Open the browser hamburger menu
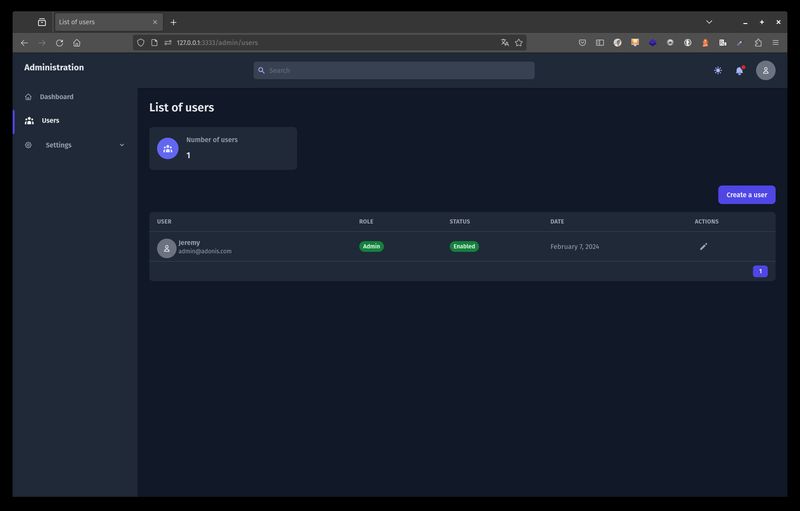This screenshot has height=511, width=800. click(x=776, y=43)
